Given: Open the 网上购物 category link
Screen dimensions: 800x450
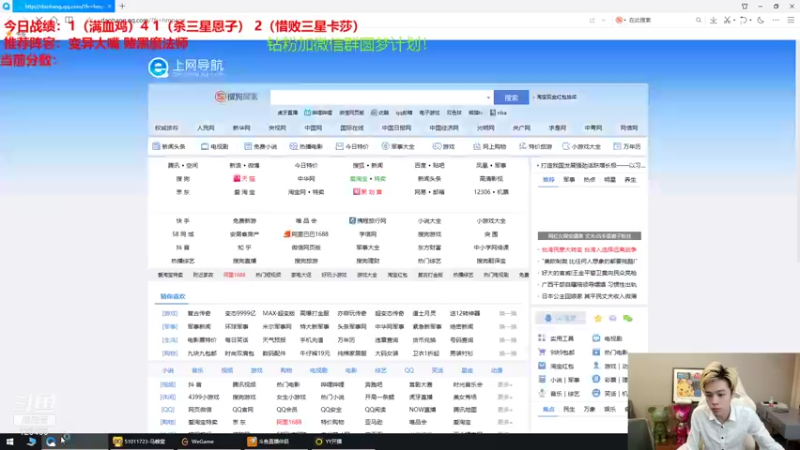Looking at the screenshot, I should (489, 146).
